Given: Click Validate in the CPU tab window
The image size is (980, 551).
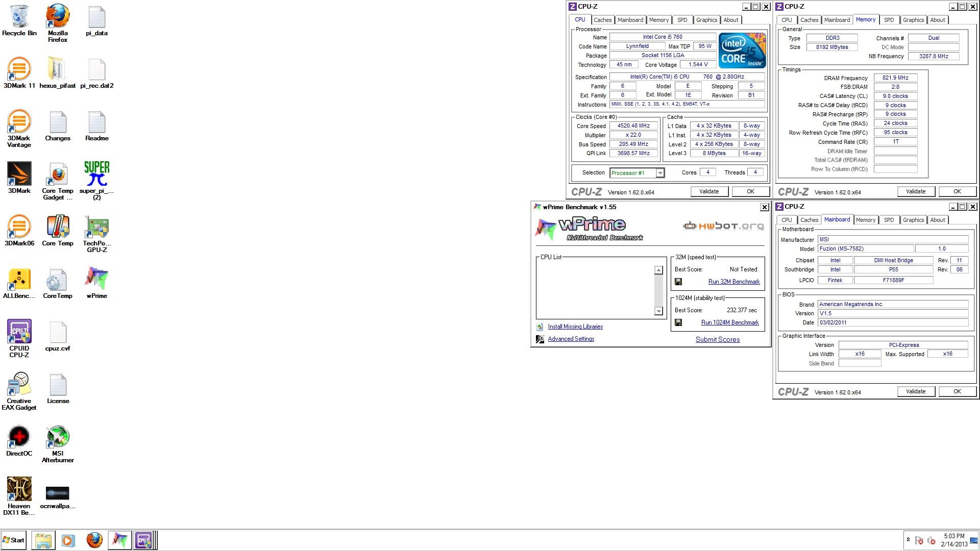Looking at the screenshot, I should click(708, 191).
